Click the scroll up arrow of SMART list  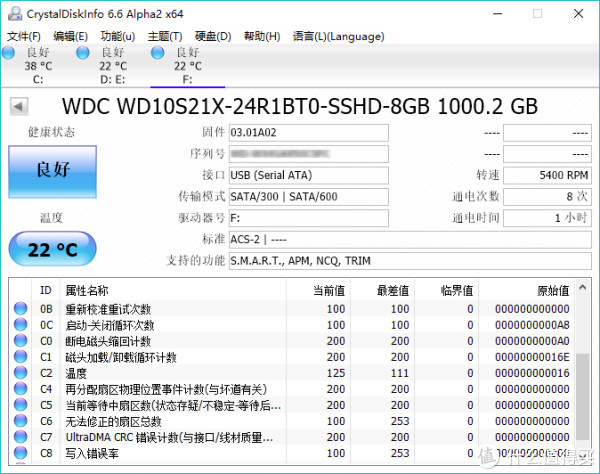pyautogui.click(x=582, y=287)
